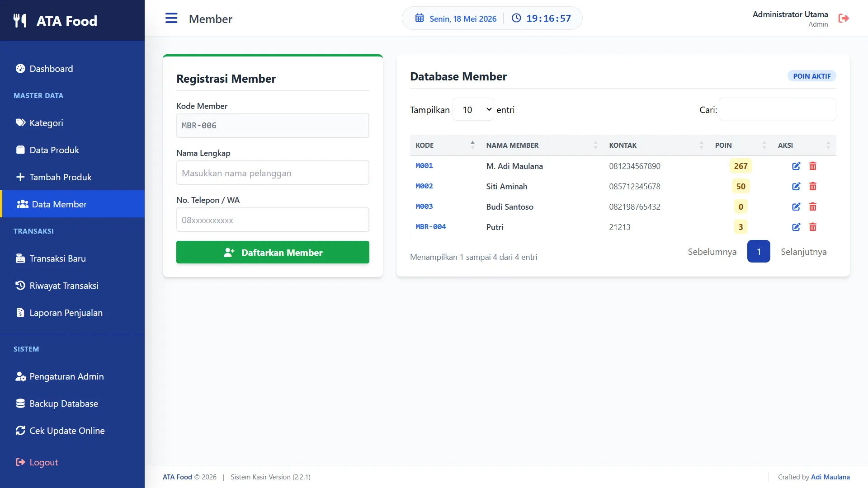
Task: Sort table by KODE column
Action: 445,145
